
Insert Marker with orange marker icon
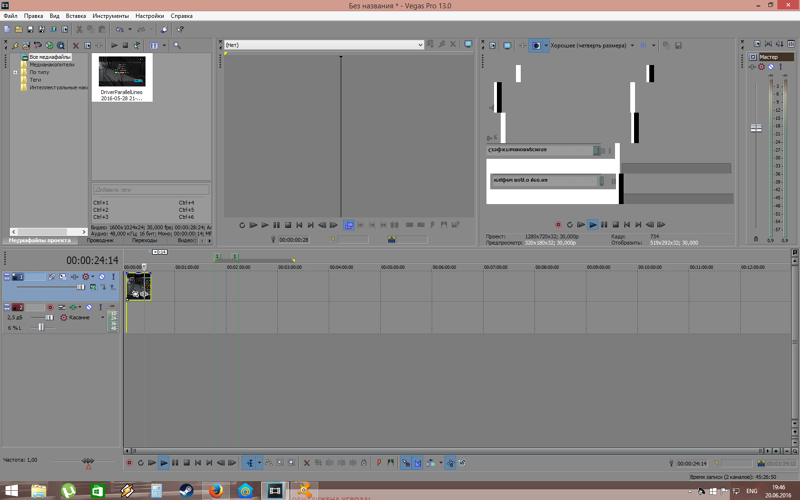click(x=379, y=463)
